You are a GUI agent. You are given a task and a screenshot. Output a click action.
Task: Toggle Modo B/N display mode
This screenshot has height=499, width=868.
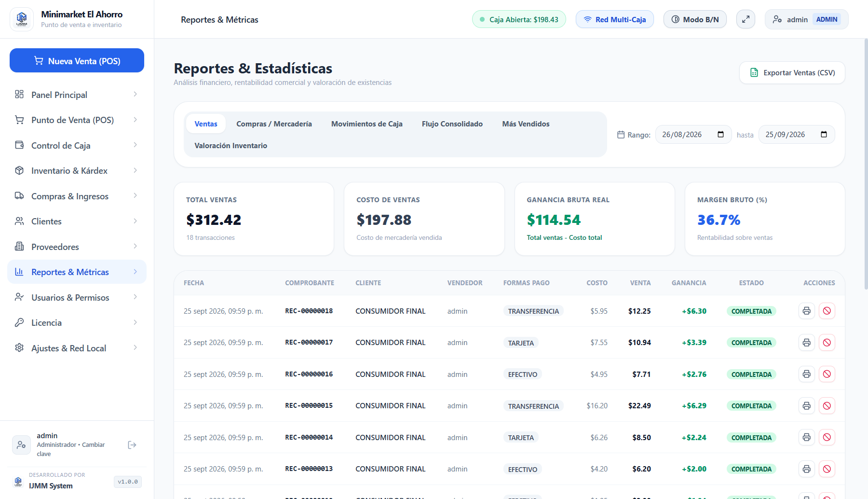point(695,19)
